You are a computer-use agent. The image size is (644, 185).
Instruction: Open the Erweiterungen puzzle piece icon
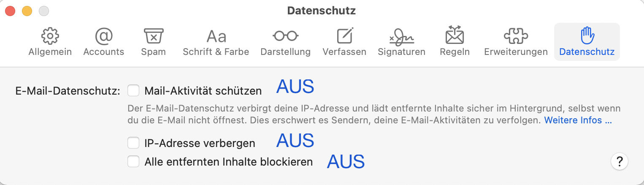516,37
